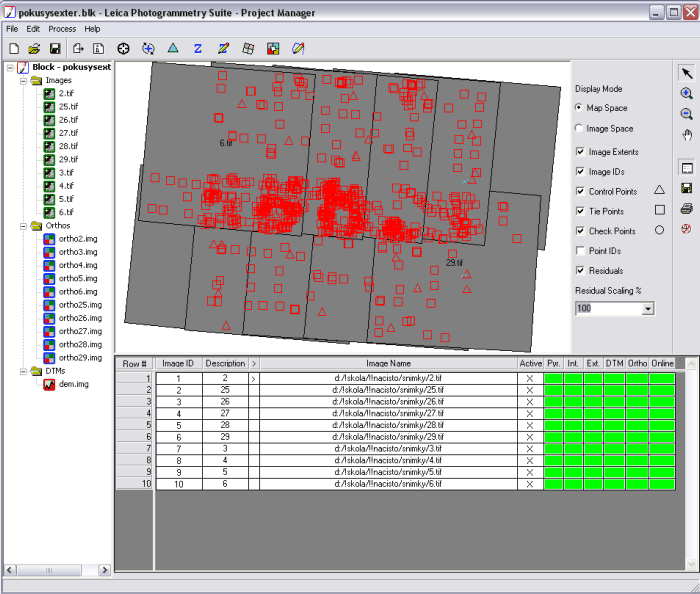Start Ortho resampling icon
This screenshot has height=594, width=700.
click(x=248, y=49)
